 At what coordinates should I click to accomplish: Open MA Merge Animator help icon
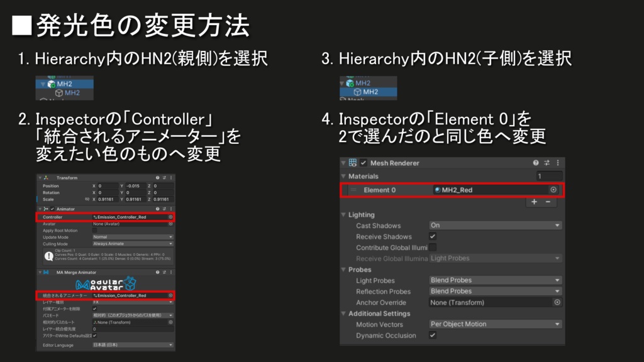click(157, 272)
